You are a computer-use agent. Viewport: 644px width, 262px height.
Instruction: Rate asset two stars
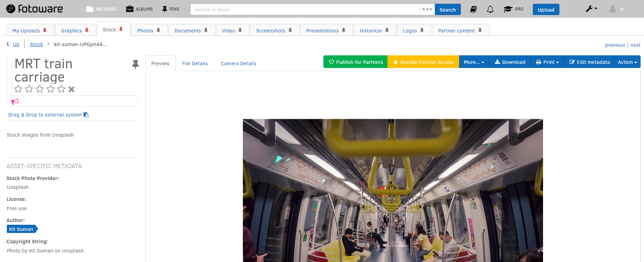tap(29, 89)
